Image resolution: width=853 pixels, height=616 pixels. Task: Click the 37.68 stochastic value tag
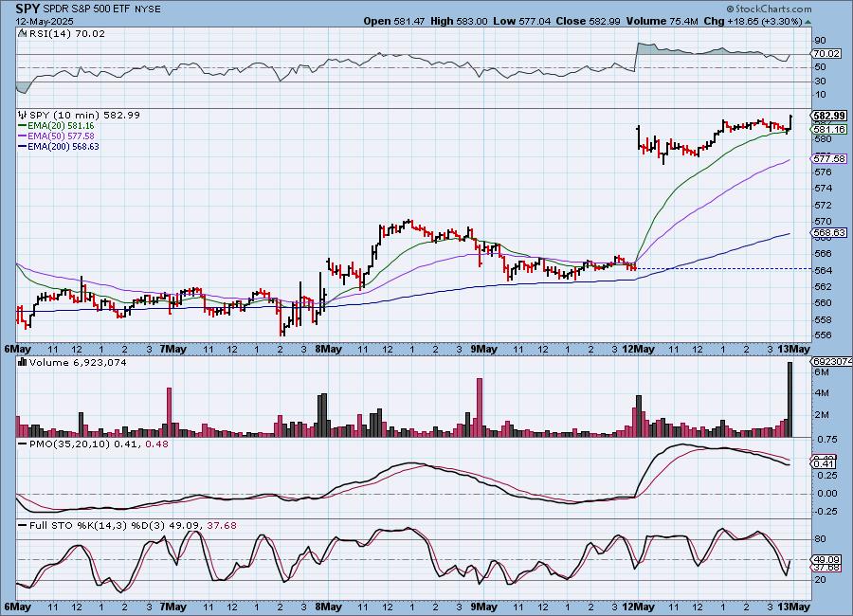tap(826, 568)
